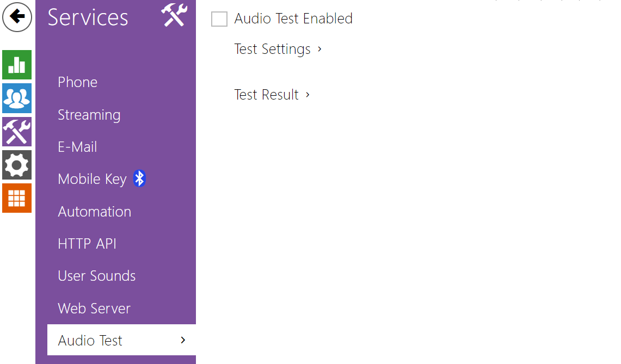
Task: Enable the Audio Test Enabled checkbox
Action: tap(219, 19)
